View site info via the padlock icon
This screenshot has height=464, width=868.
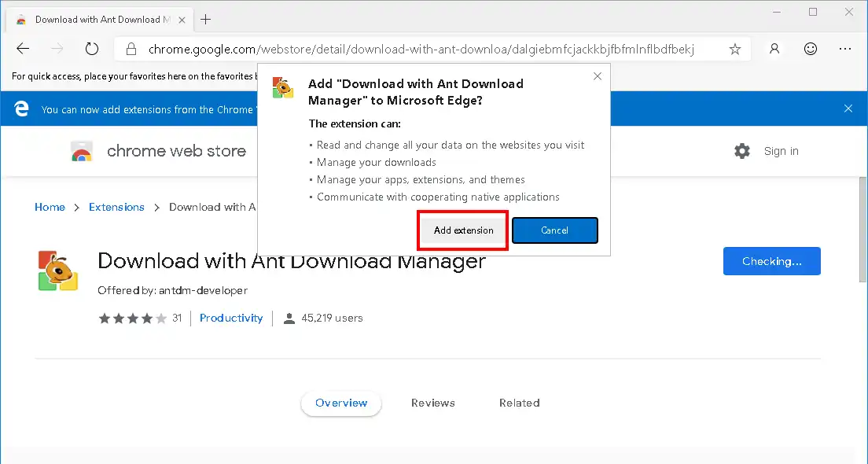click(x=131, y=50)
